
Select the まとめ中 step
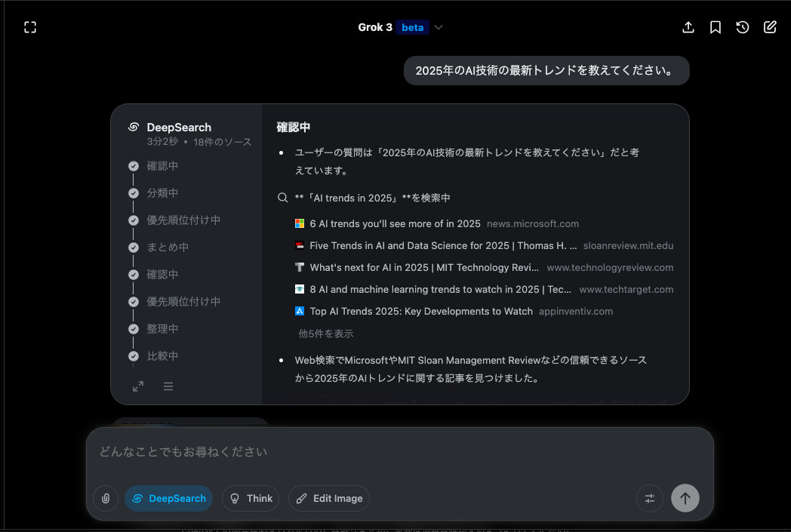(168, 247)
